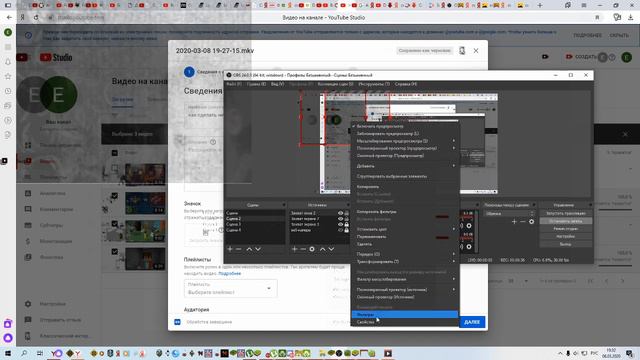
Task: Remove the source with the Sources minus button
Action: click(x=303, y=249)
